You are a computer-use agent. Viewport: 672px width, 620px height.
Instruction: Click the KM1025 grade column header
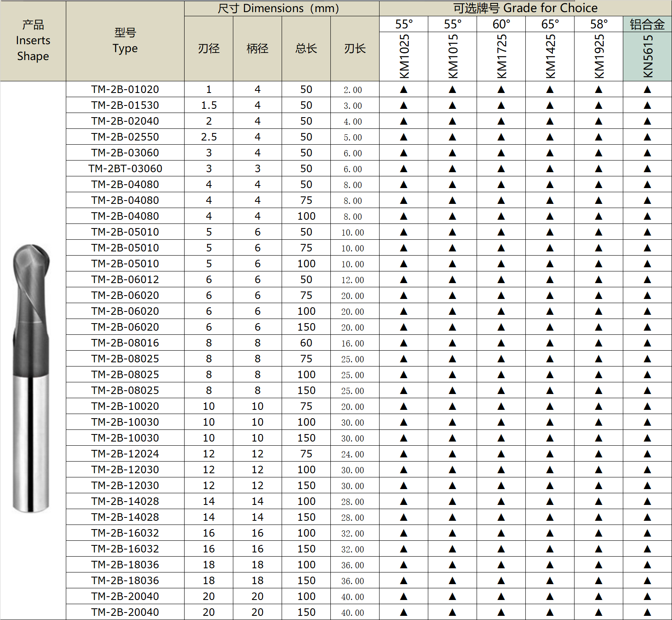tap(404, 56)
